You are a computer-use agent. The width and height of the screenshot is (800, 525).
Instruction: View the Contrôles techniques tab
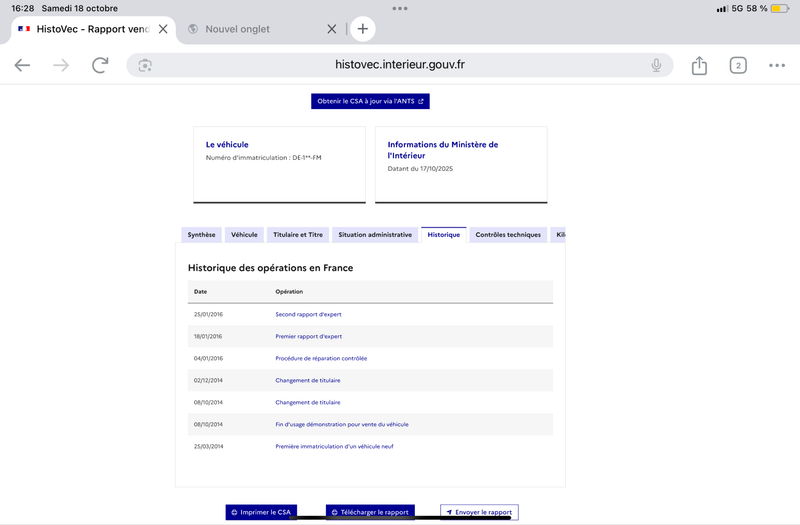(x=508, y=235)
